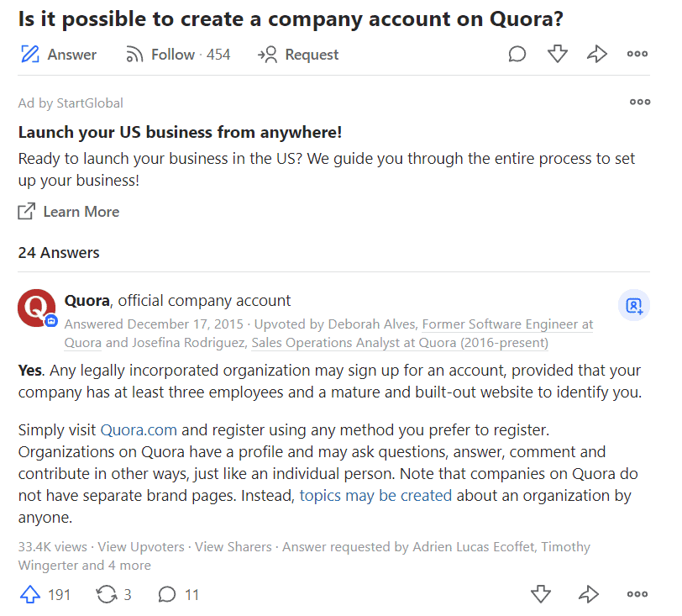The image size is (682, 616).
Task: Click the Quora profile avatar
Action: tap(35, 308)
